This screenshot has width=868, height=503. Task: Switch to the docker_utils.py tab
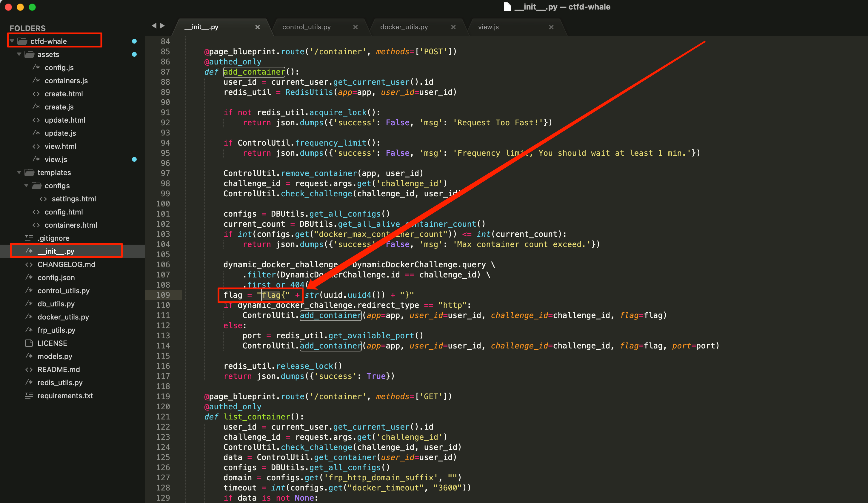point(404,27)
